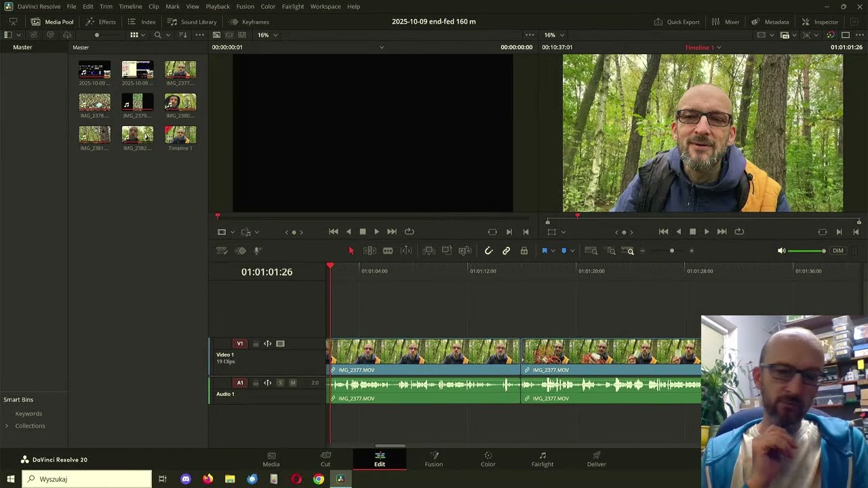
Task: Select the Timeline 1 thumbnail in media pool
Action: click(180, 134)
